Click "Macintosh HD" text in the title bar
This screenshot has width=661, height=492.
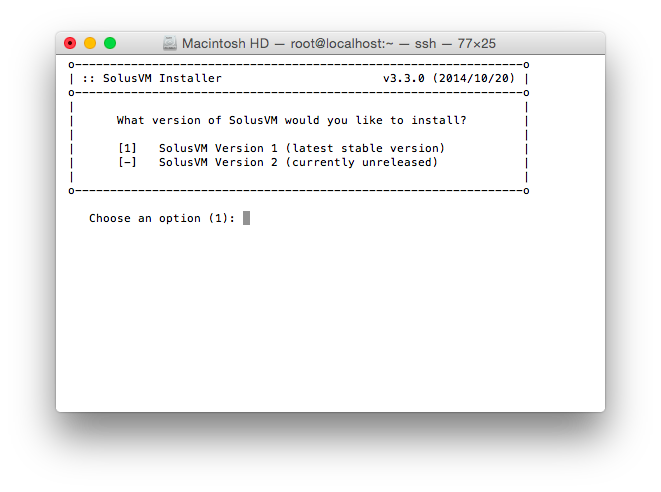[x=223, y=44]
